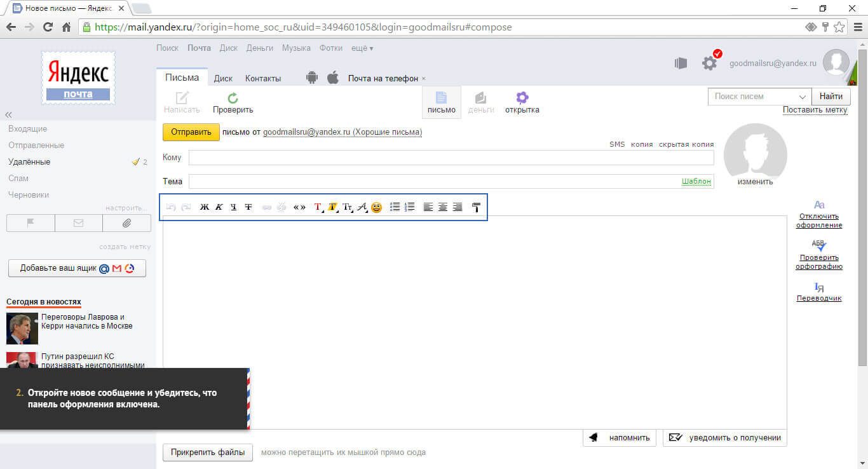Screen dimensions: 868x469
Task: Expand the "ещё" services menu
Action: coord(362,48)
